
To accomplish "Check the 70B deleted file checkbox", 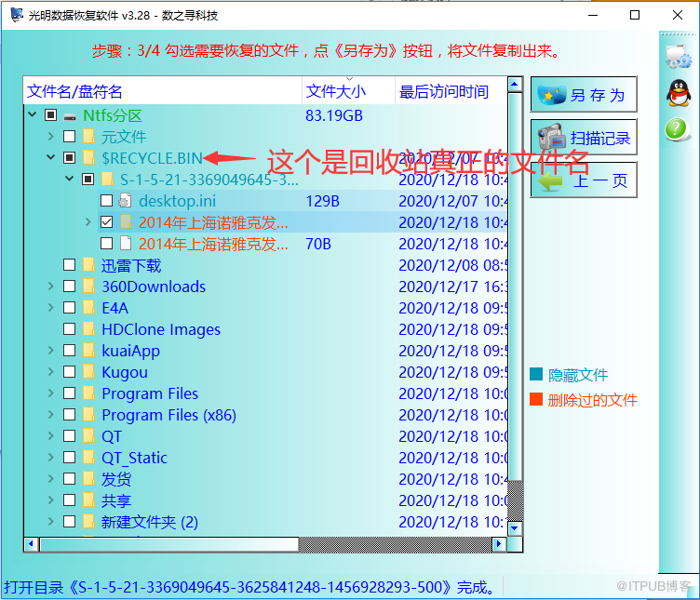I will coord(106,244).
